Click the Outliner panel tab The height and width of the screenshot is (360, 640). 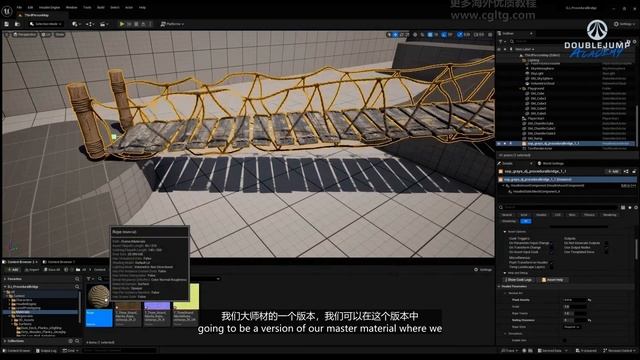(508, 33)
